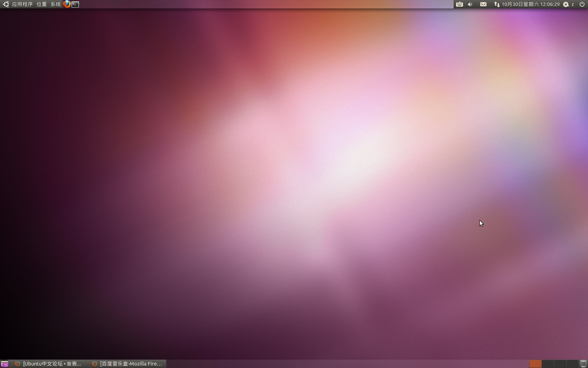Open the trash icon
Viewport: 588px width, 368px height.
click(583, 364)
